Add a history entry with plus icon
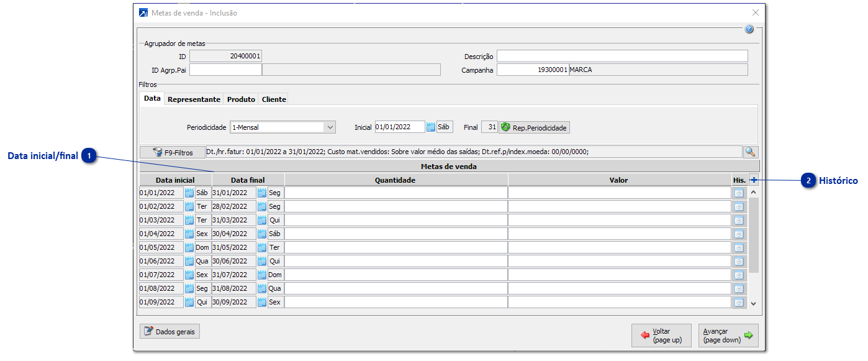 (754, 180)
